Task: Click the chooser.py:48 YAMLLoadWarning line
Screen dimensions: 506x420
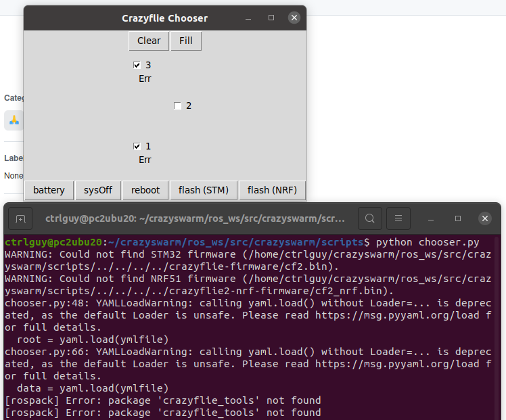Action: [x=248, y=315]
